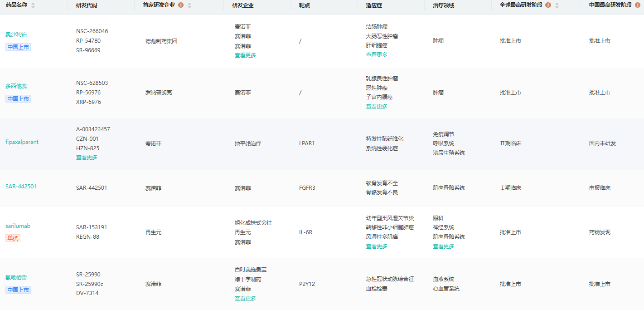Select indication 急性冠状动脉综合征
The width and height of the screenshot is (644, 310).
[390, 279]
